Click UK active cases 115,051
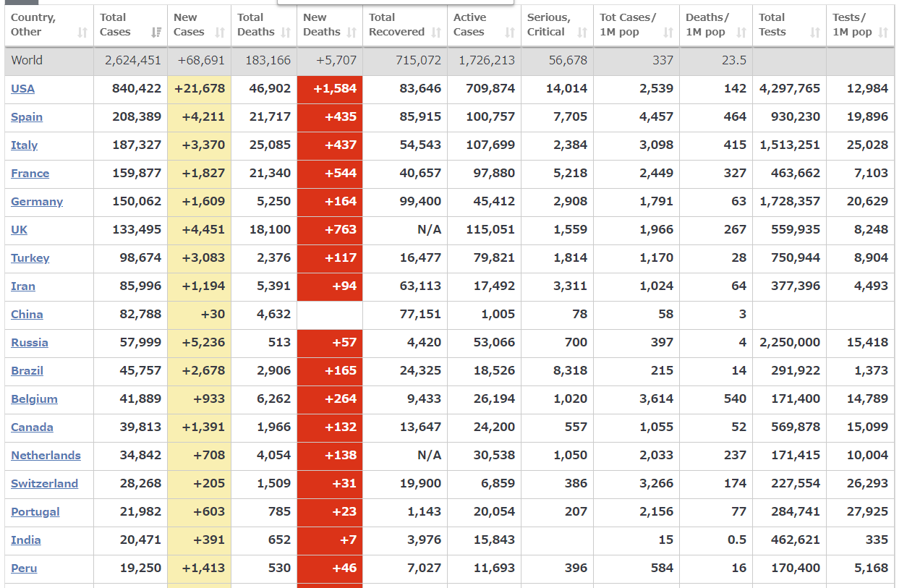907x588 pixels. (490, 229)
